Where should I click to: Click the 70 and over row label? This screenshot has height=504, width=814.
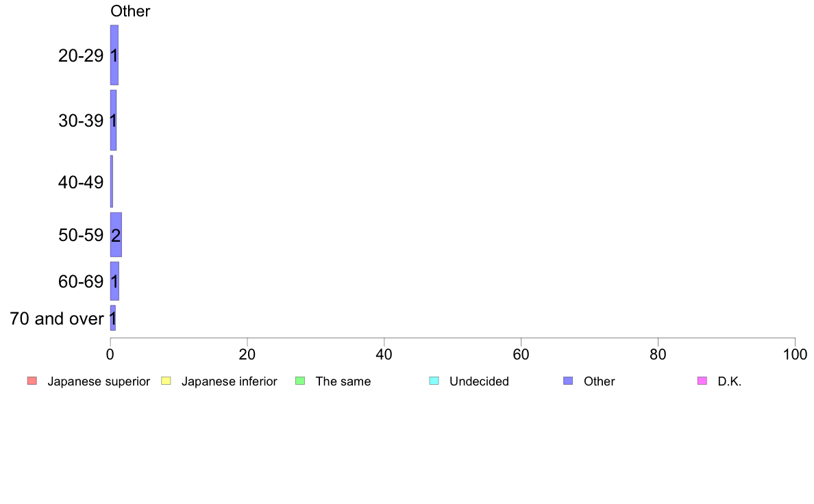point(57,318)
